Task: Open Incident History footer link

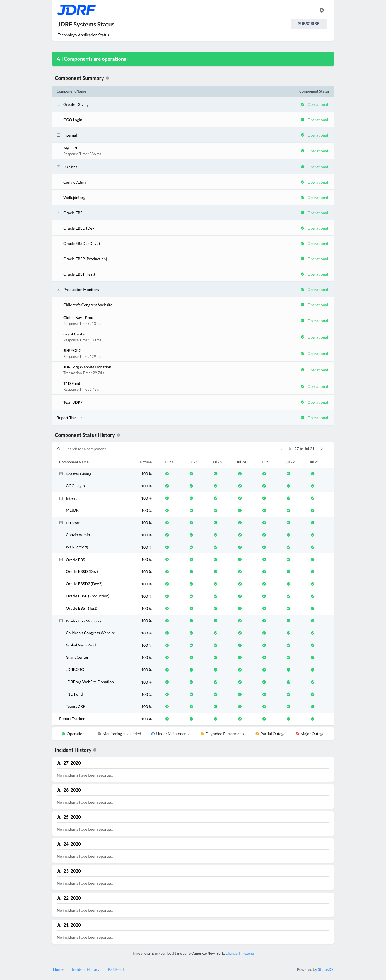Action: 86,969
